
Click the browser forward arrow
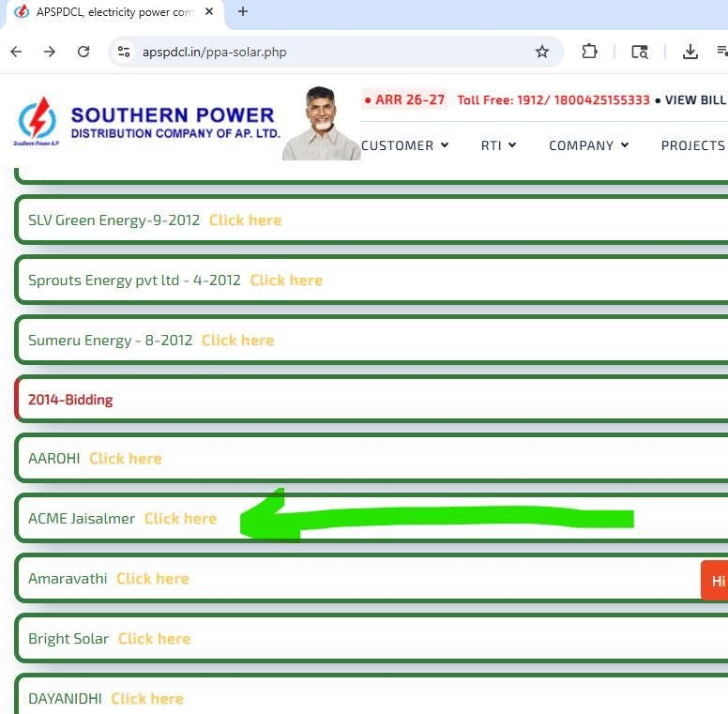[x=50, y=52]
